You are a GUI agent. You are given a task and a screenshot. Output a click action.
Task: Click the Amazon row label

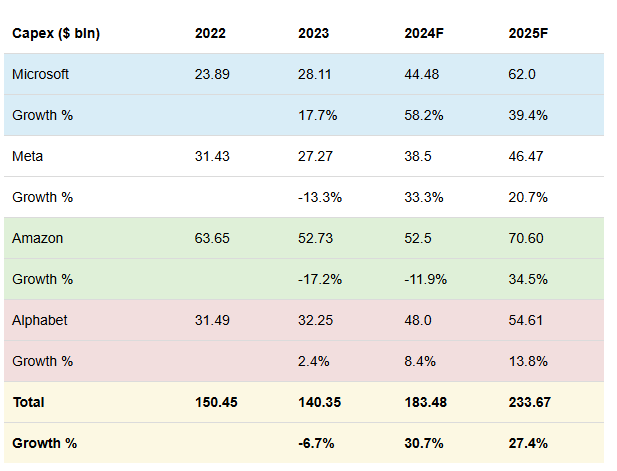pyautogui.click(x=37, y=238)
